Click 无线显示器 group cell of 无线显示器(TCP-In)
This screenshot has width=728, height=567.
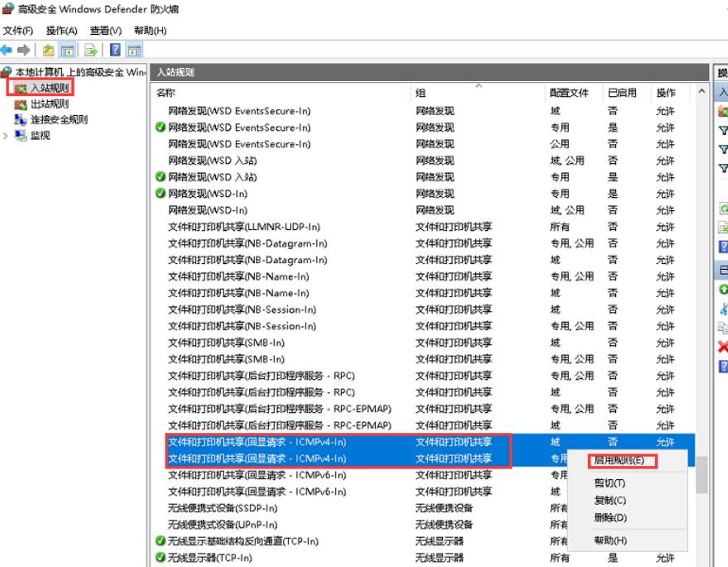click(x=439, y=557)
